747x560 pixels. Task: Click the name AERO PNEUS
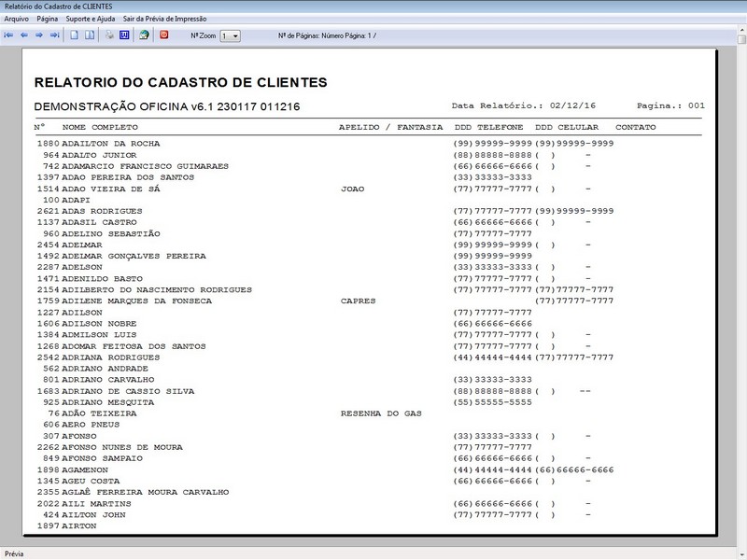pyautogui.click(x=91, y=425)
